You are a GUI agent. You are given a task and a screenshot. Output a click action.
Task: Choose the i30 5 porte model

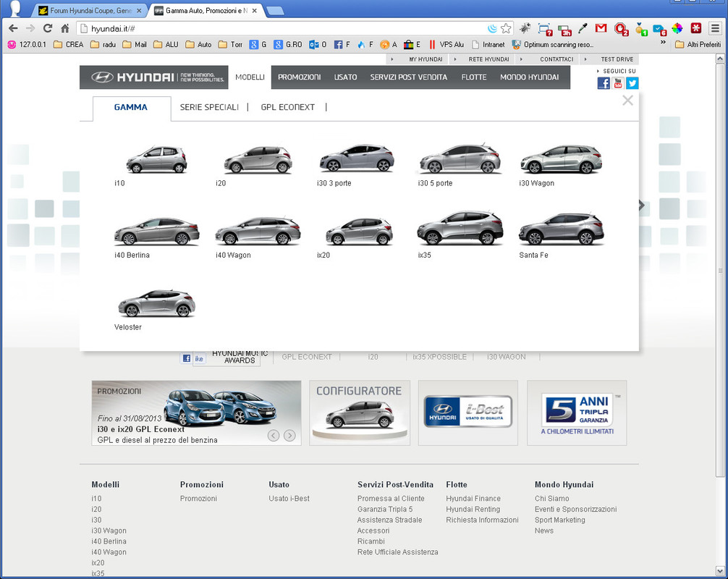[460, 158]
